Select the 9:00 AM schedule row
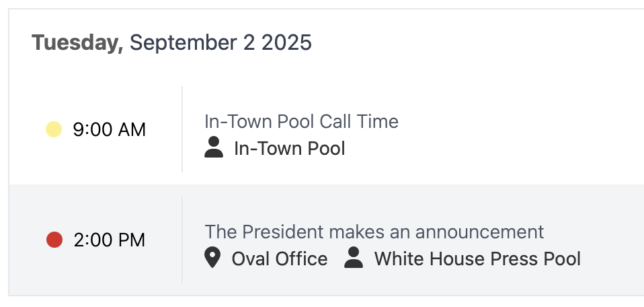Viewport: 644px width, 307px height. [x=327, y=129]
